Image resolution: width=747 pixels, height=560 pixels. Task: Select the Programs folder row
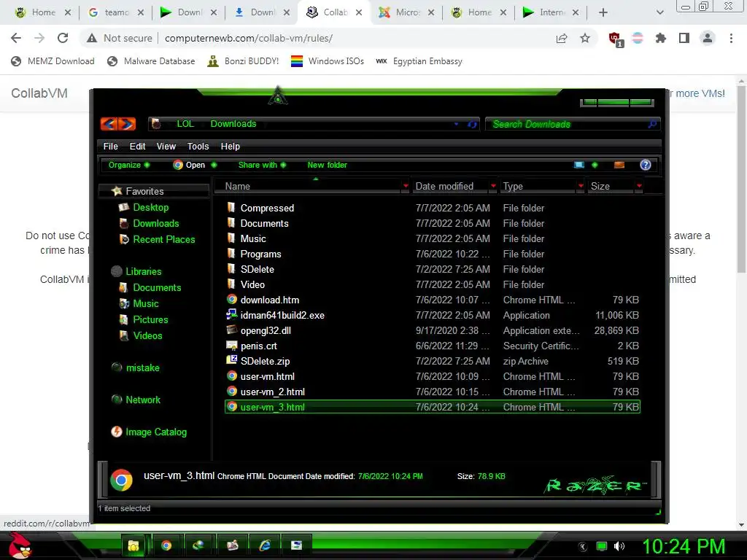(x=432, y=254)
